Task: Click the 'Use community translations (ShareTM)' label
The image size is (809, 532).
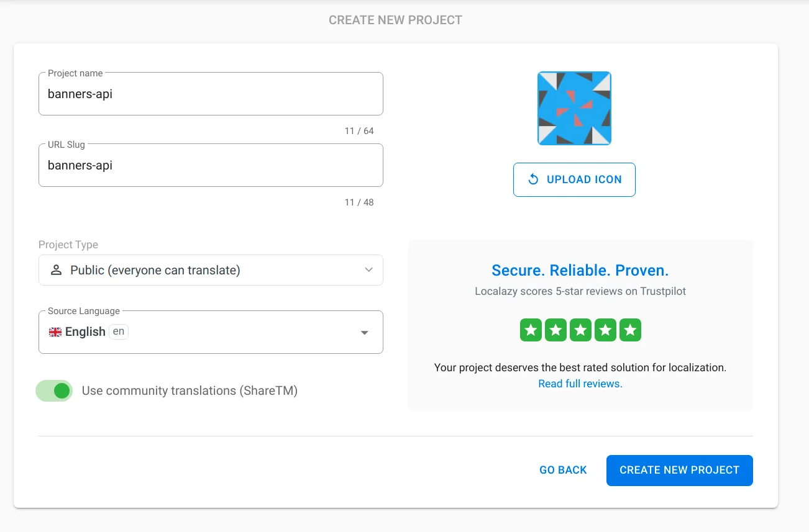Action: 190,390
